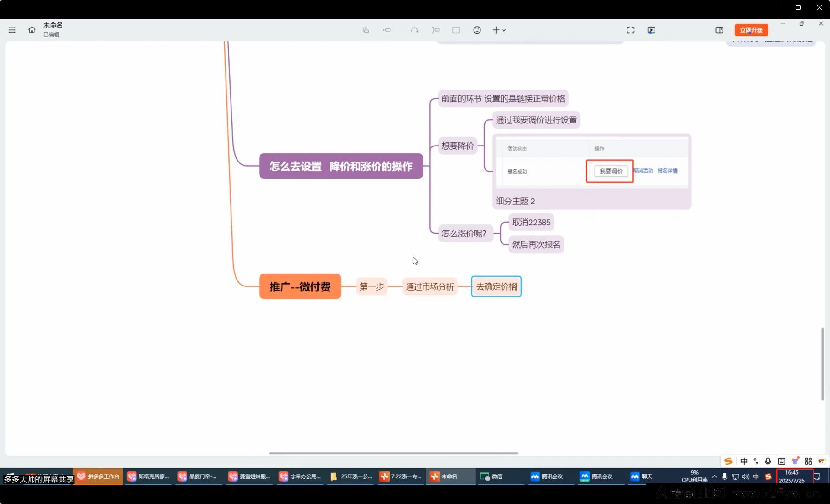Open the emoji sticker marker picker
The width and height of the screenshot is (830, 504).
click(477, 30)
